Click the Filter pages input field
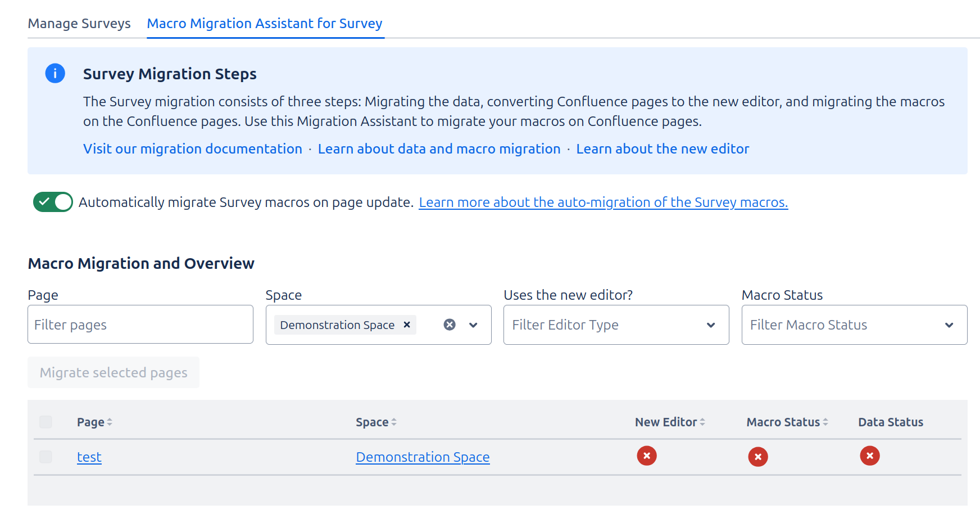The height and width of the screenshot is (518, 980). pyautogui.click(x=140, y=325)
